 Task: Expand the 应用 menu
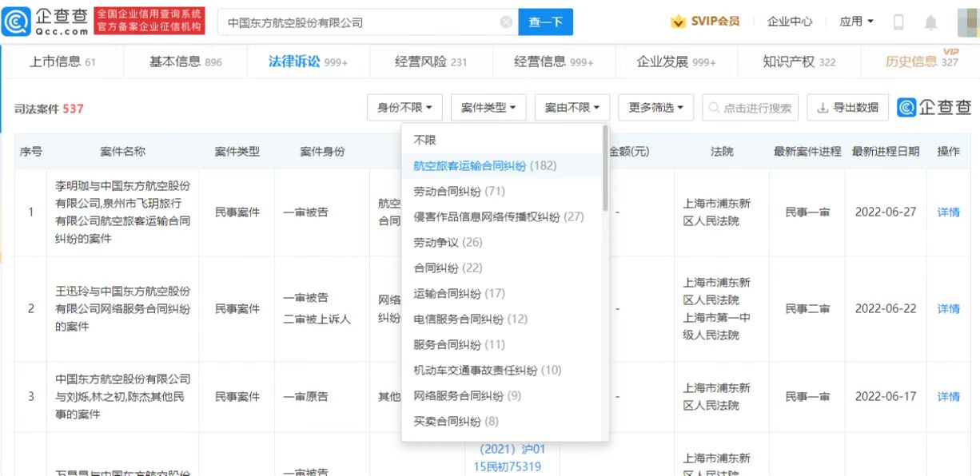pos(856,22)
